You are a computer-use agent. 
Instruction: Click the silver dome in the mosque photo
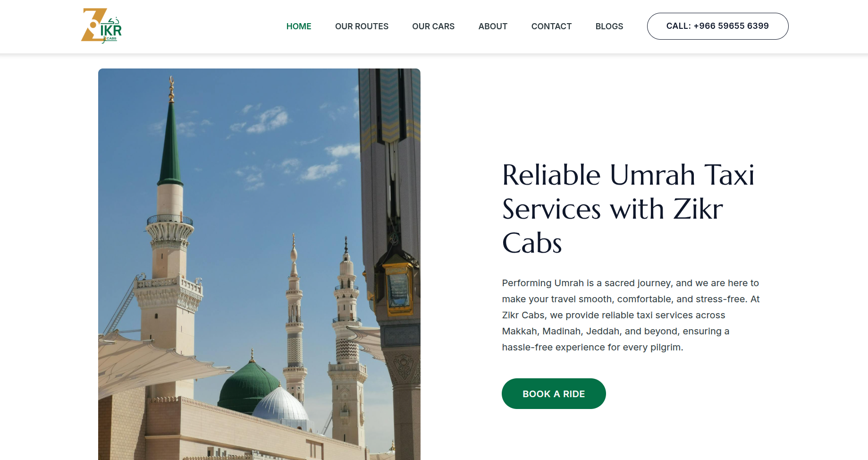pyautogui.click(x=280, y=405)
